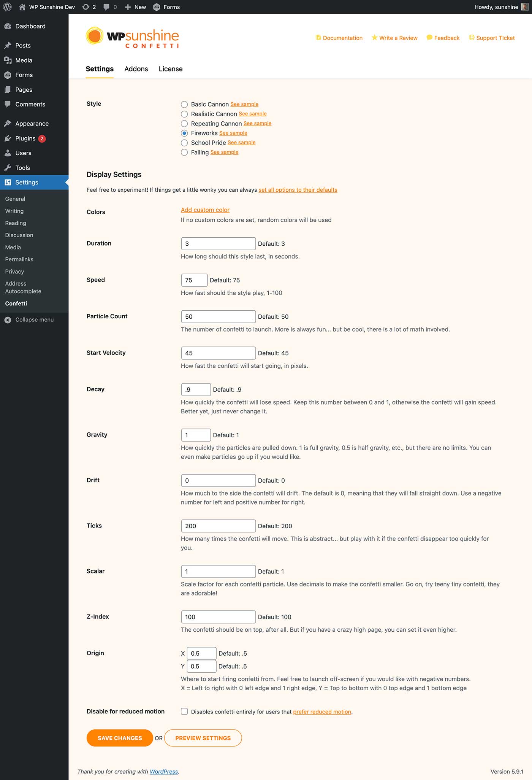Open See sample link for Falling

click(x=225, y=152)
